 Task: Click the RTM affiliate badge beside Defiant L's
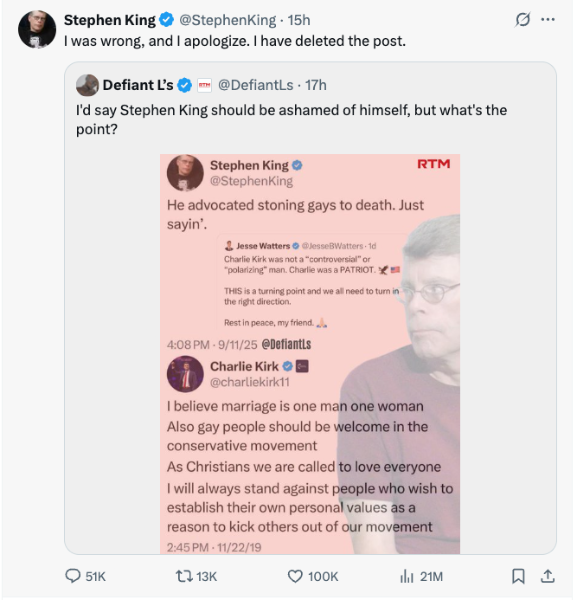[204, 85]
